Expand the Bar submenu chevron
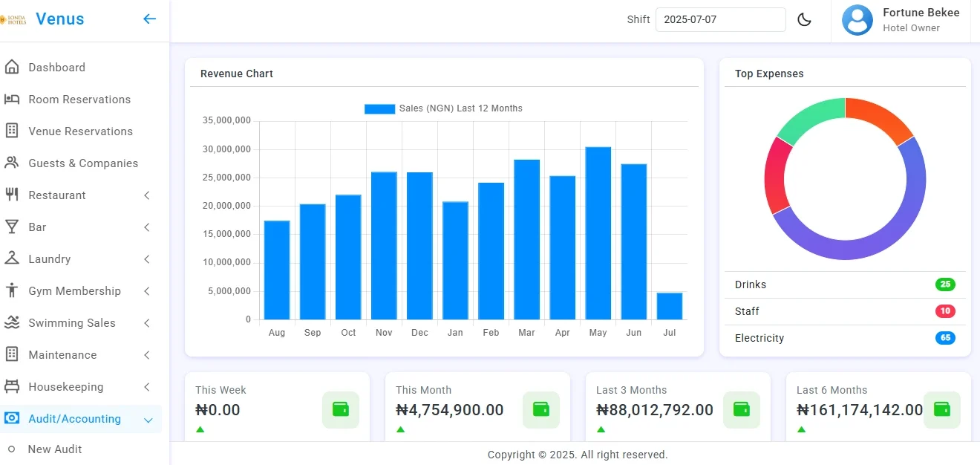 point(146,227)
